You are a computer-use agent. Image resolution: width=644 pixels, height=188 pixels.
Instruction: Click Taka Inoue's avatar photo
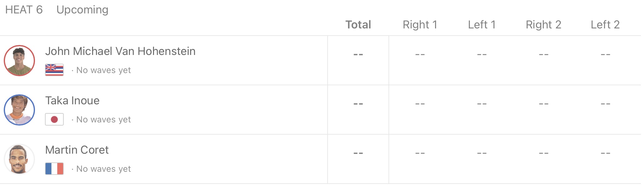(x=19, y=110)
